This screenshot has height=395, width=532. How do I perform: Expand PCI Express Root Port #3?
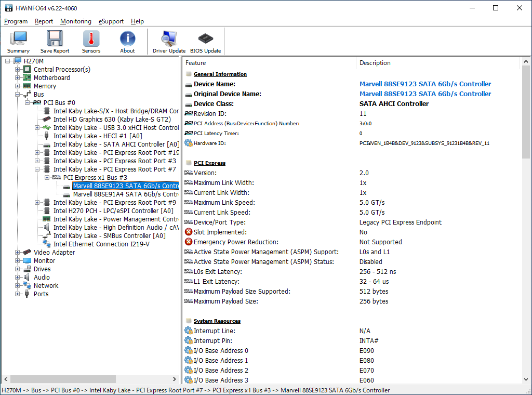click(37, 161)
